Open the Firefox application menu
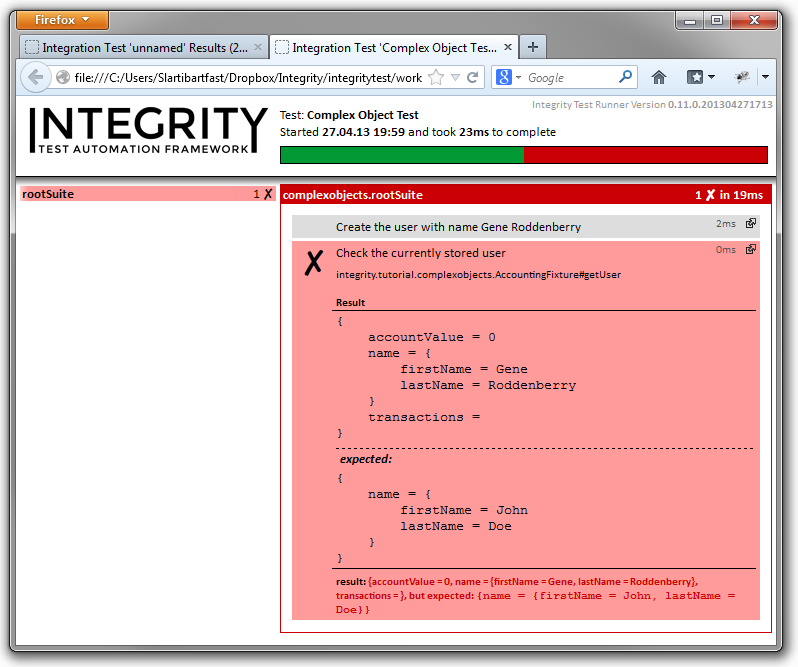The width and height of the screenshot is (798, 667). pyautogui.click(x=64, y=20)
